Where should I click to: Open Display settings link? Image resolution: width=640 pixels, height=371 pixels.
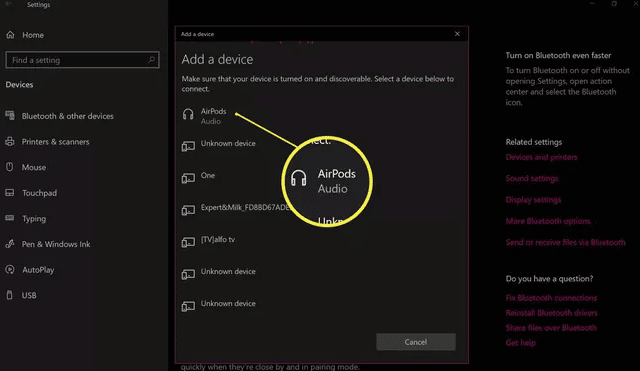coord(533,200)
